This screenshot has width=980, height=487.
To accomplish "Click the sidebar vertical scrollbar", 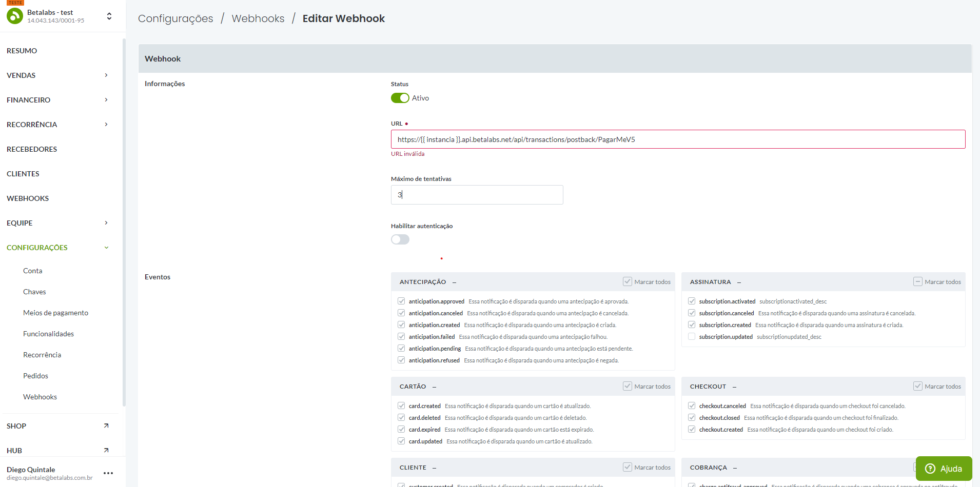I will pyautogui.click(x=124, y=222).
